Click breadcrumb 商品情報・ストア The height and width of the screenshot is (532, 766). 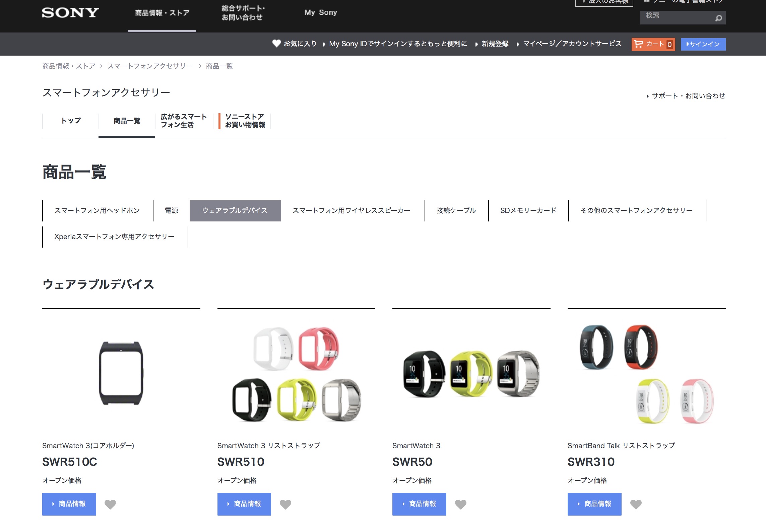pos(69,66)
